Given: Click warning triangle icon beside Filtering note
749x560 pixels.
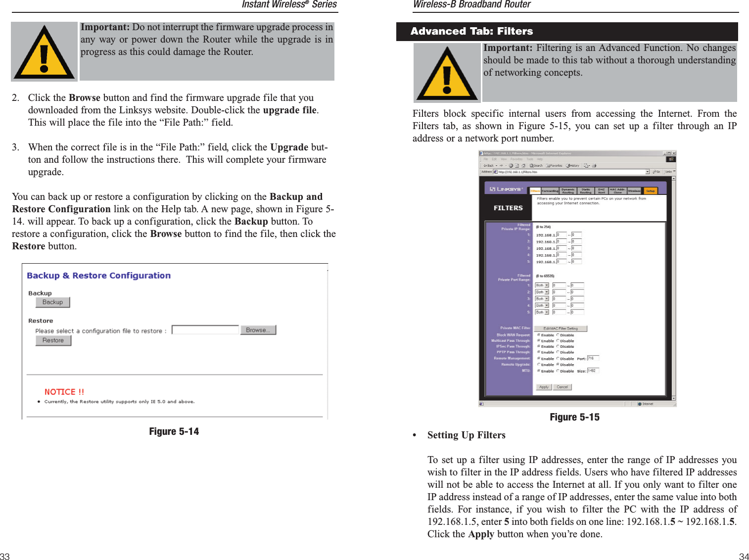Looking at the screenshot, I should 447,73.
